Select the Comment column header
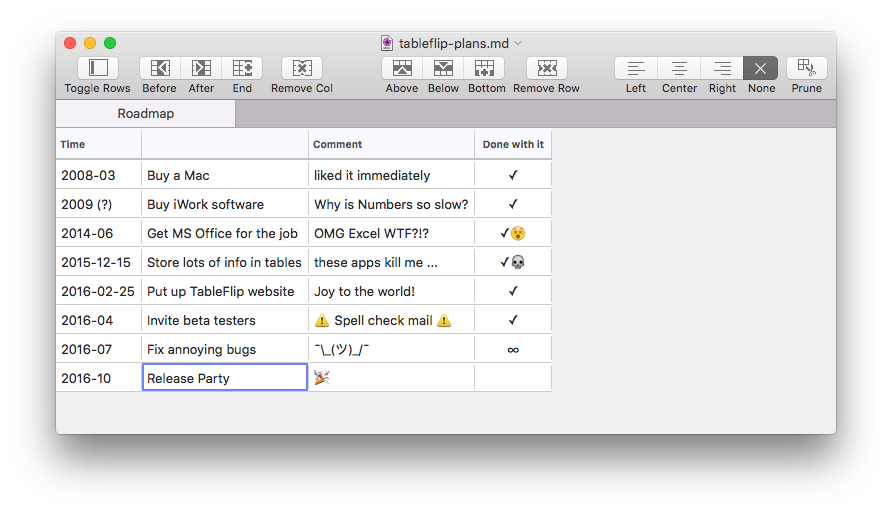The height and width of the screenshot is (514, 892). (x=391, y=144)
